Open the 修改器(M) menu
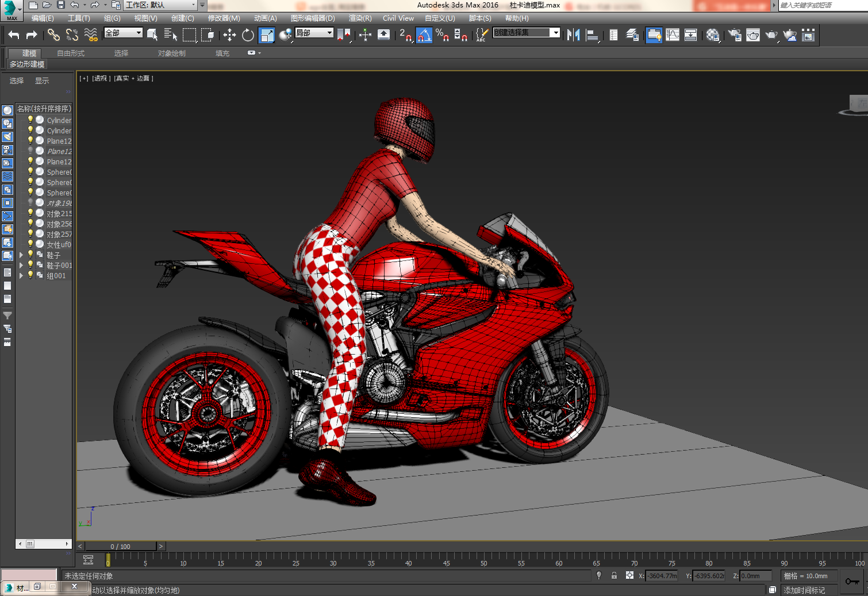 [224, 18]
